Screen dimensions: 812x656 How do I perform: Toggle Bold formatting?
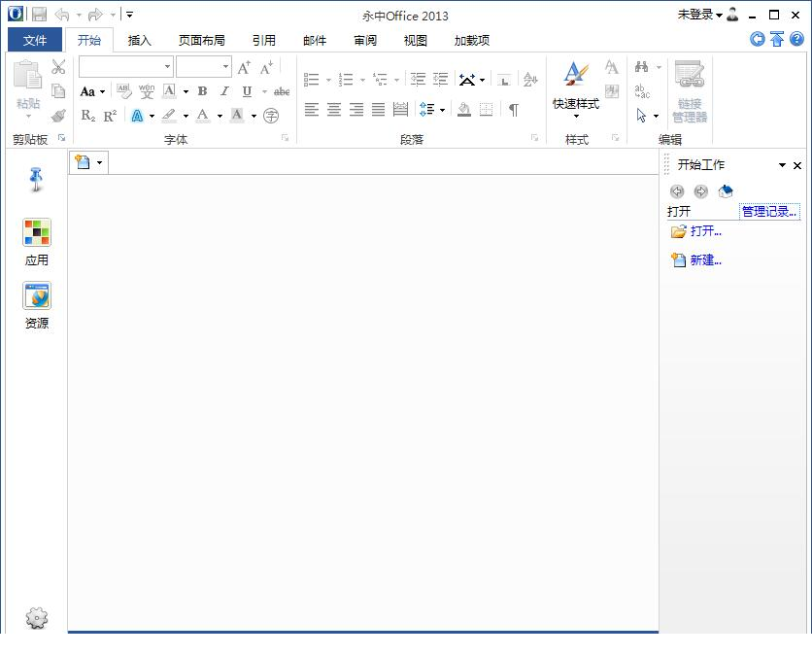(x=202, y=91)
